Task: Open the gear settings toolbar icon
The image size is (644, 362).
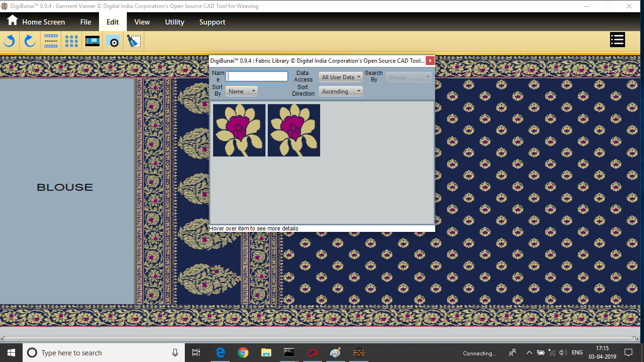Action: point(113,41)
